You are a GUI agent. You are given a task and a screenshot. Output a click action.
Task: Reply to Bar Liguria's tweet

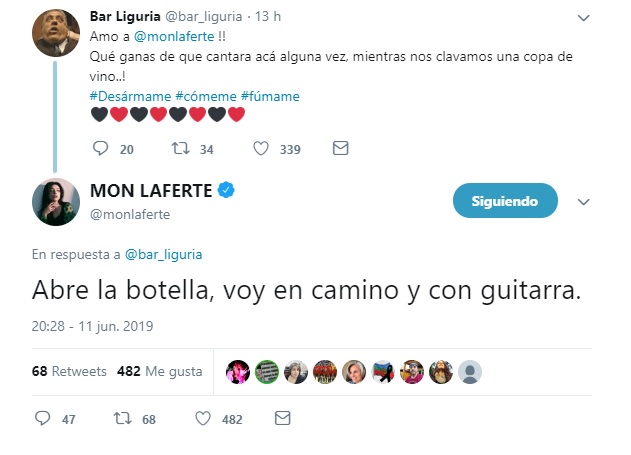pyautogui.click(x=99, y=148)
